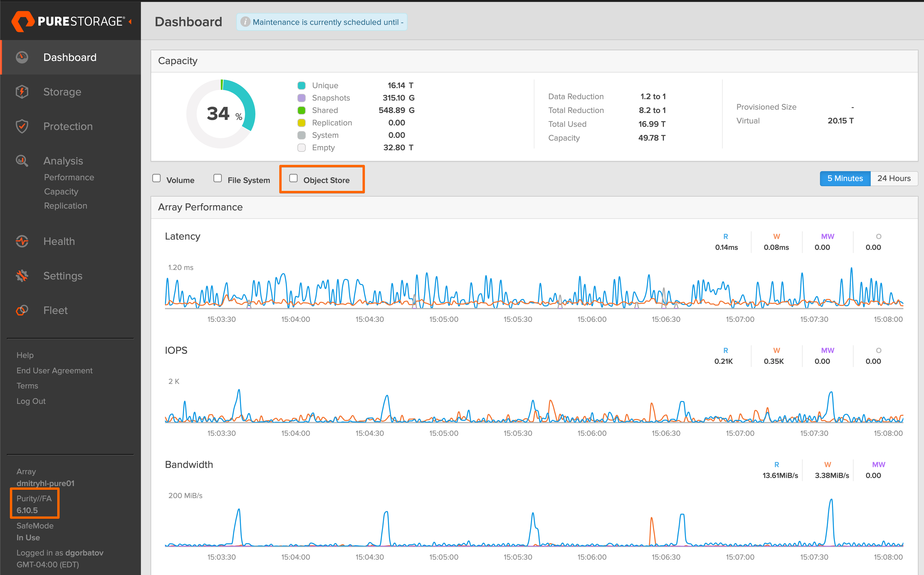Screen dimensions: 924x575
Task: Open Analysis Replication subpage
Action: click(66, 206)
